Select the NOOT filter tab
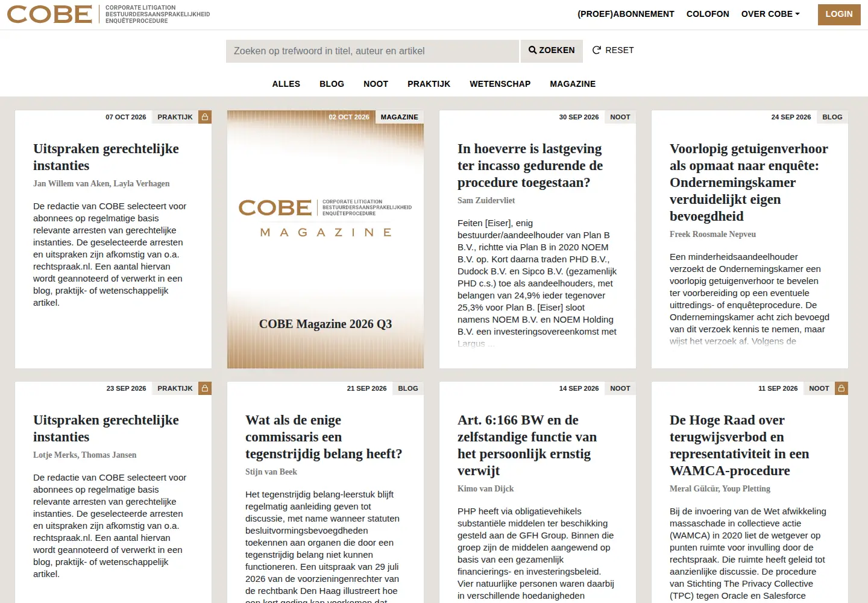Viewport: 868px width, 603px height. click(376, 84)
